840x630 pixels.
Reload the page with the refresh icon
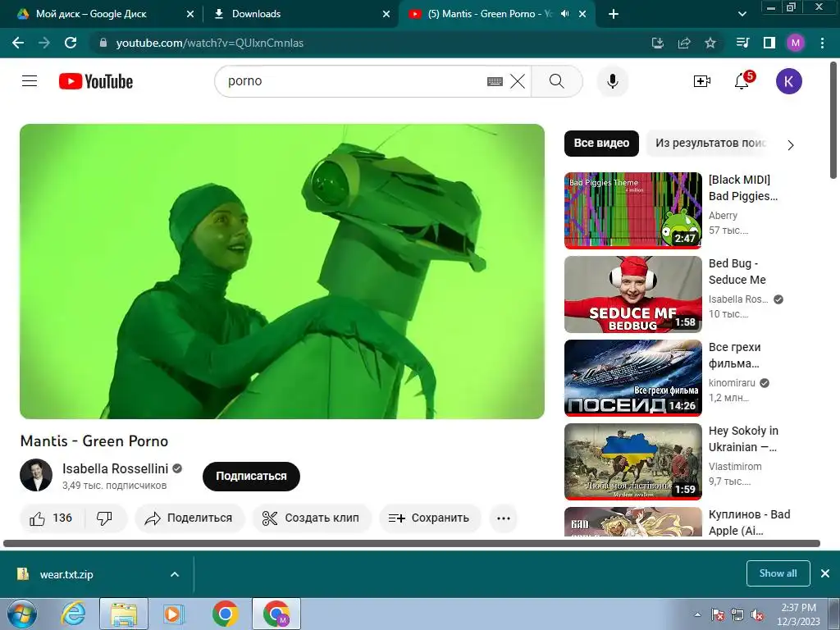click(71, 43)
